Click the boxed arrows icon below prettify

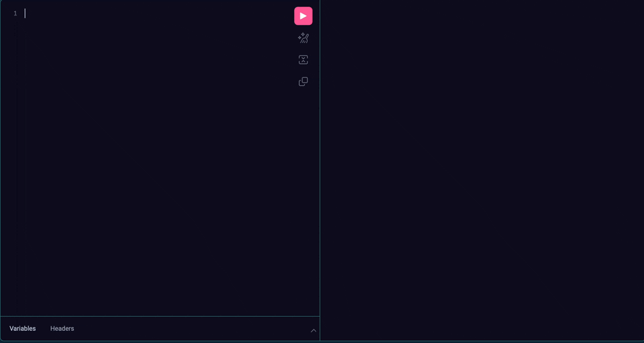pyautogui.click(x=303, y=60)
